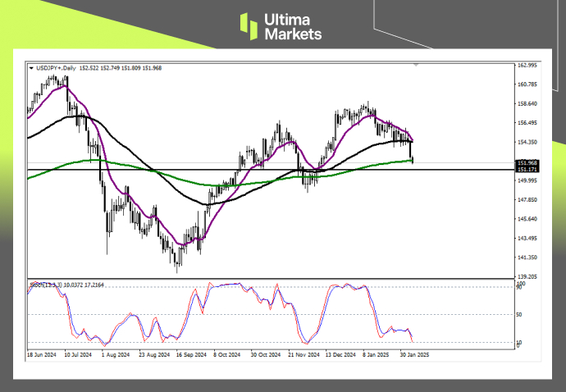The image size is (566, 392).
Task: Click the 18 Jun 2024 date label
Action: [x=42, y=354]
